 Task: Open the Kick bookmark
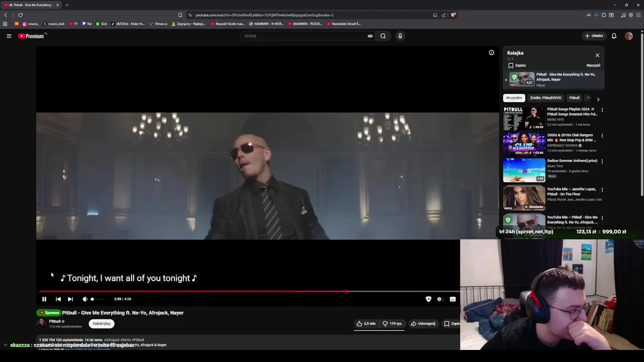(x=102, y=24)
